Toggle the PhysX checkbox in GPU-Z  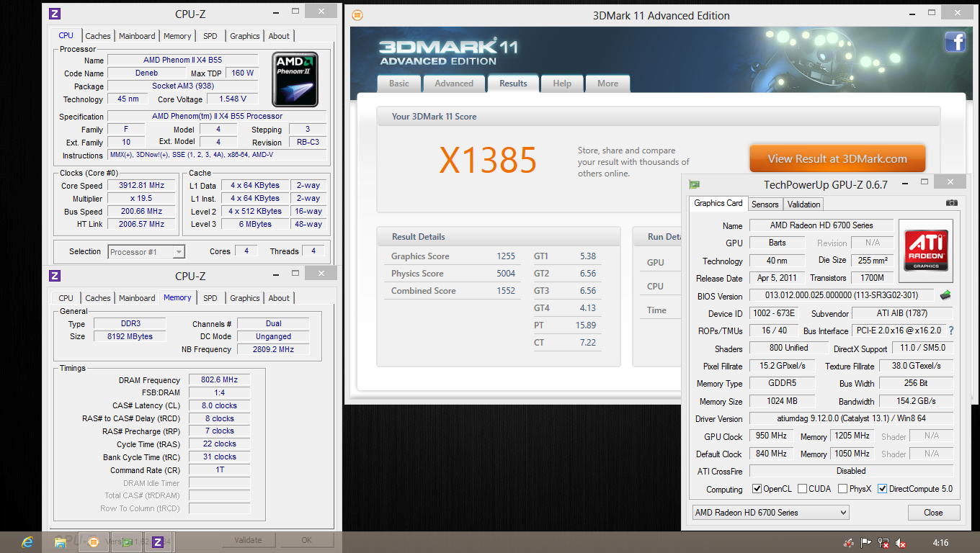coord(842,489)
